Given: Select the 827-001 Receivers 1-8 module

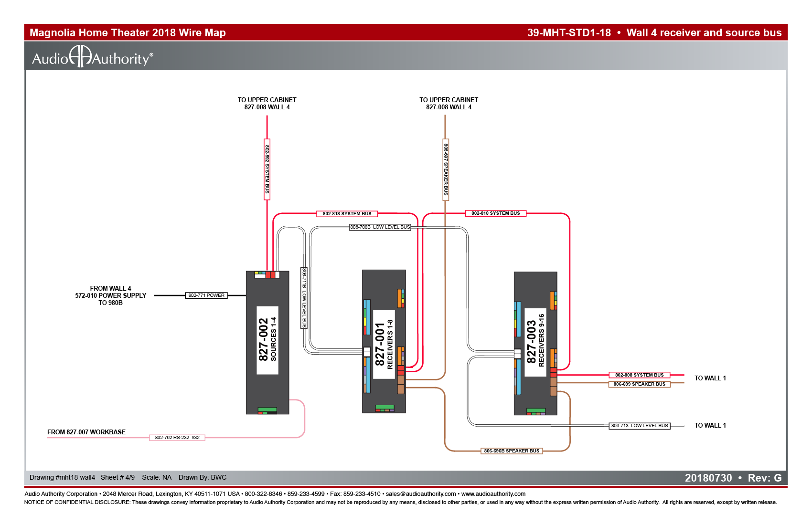Looking at the screenshot, I should pos(384,341).
